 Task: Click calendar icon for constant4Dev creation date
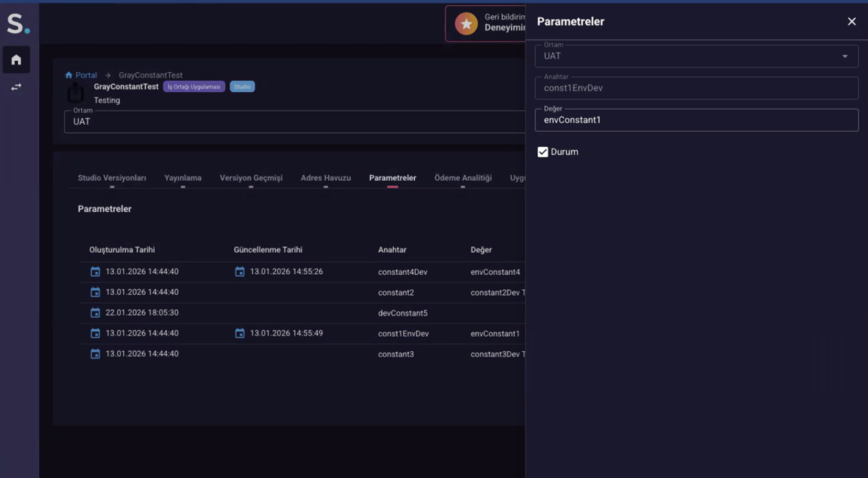click(95, 272)
